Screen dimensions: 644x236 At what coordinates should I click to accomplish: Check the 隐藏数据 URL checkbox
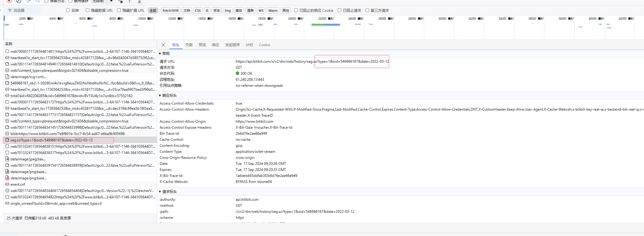click(88, 11)
